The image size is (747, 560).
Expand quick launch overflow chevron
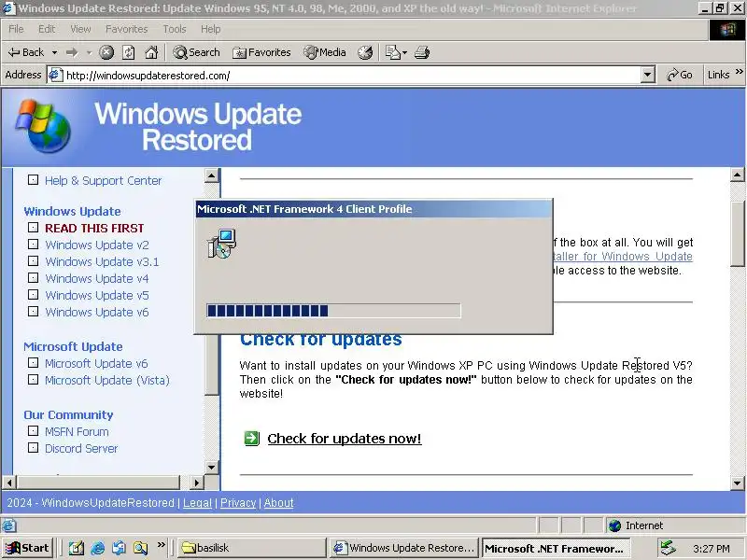161,545
